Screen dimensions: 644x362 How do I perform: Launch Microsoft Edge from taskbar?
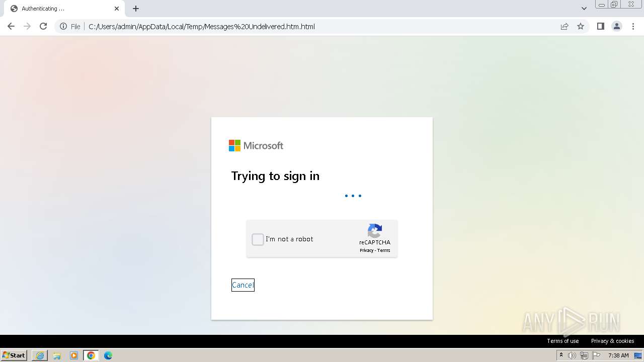(108, 355)
